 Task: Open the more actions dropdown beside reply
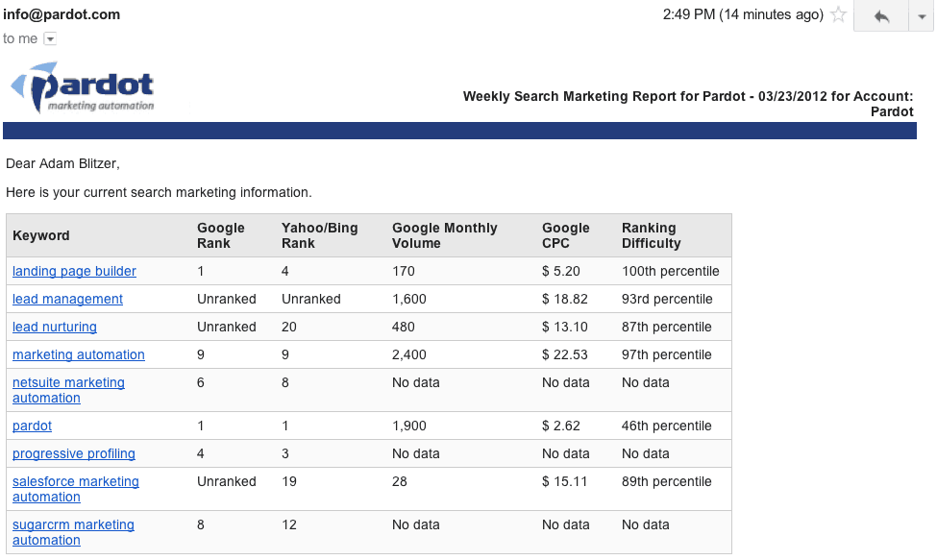(x=922, y=16)
